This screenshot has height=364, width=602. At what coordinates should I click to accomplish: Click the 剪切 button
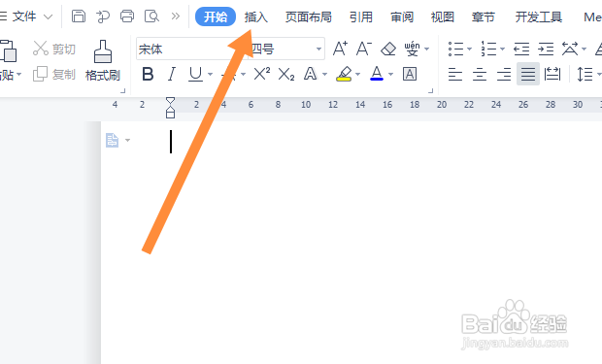pyautogui.click(x=54, y=49)
